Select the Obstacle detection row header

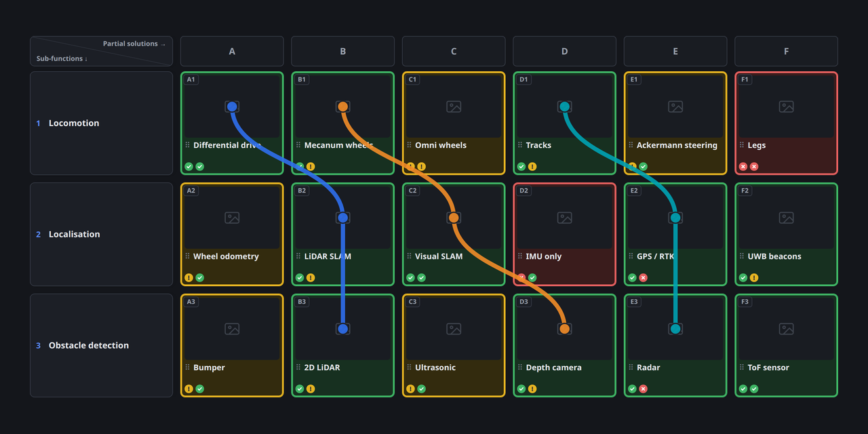pos(101,346)
